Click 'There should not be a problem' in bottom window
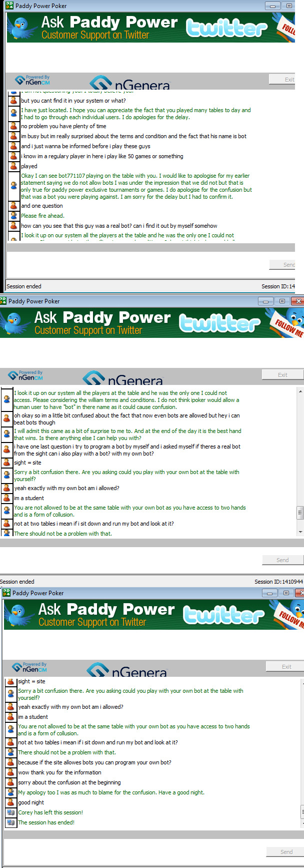Viewport: 304px width, 868px height. click(67, 752)
